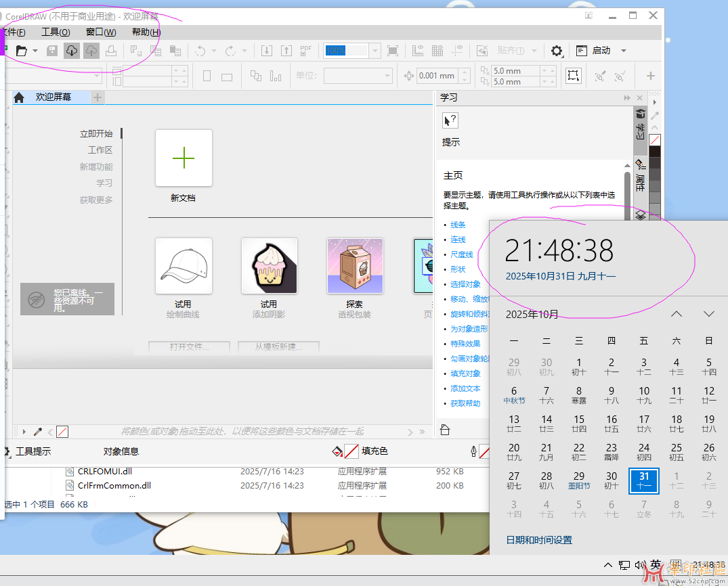Select Workspace in the welcome sidebar

point(100,150)
